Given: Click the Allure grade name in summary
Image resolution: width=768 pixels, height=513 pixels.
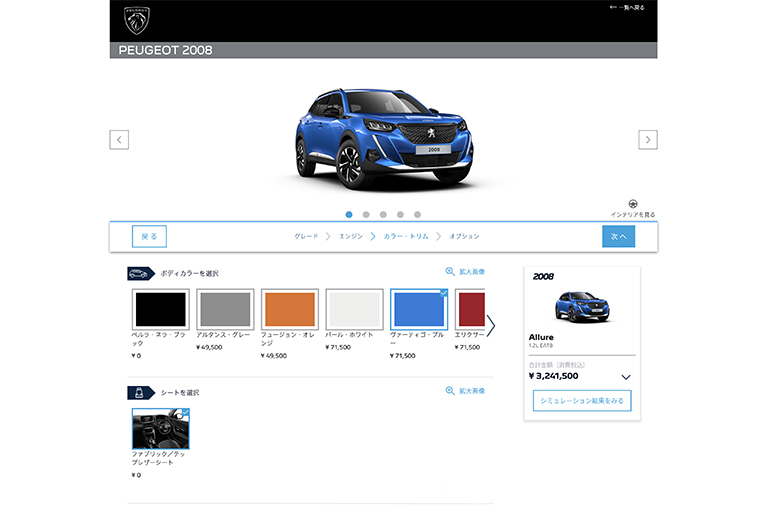Looking at the screenshot, I should [x=541, y=337].
